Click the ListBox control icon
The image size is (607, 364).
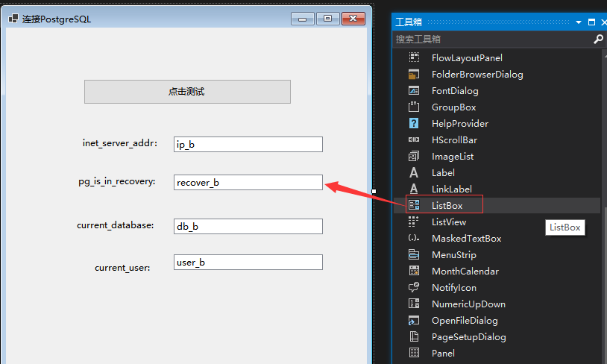click(414, 205)
